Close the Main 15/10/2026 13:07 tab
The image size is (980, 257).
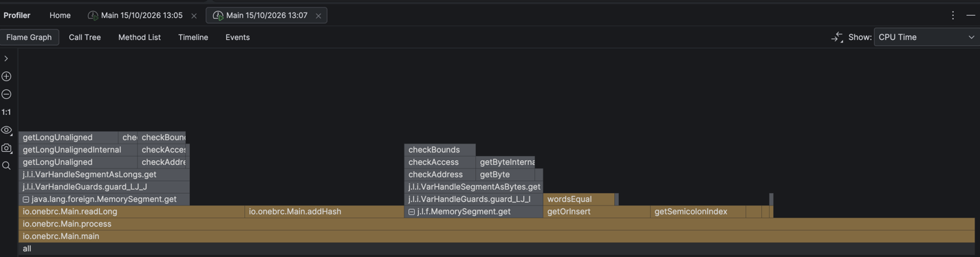pyautogui.click(x=318, y=16)
